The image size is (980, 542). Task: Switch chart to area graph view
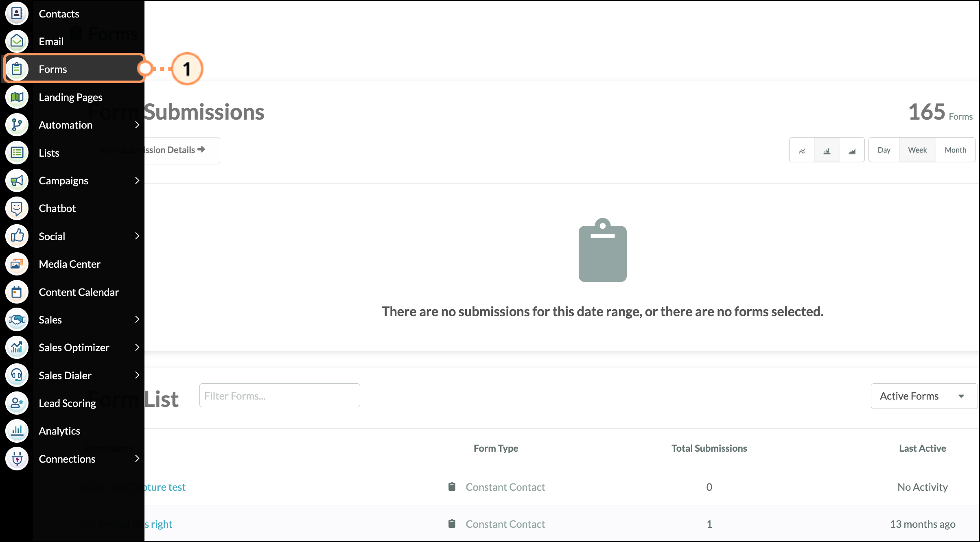pos(852,150)
